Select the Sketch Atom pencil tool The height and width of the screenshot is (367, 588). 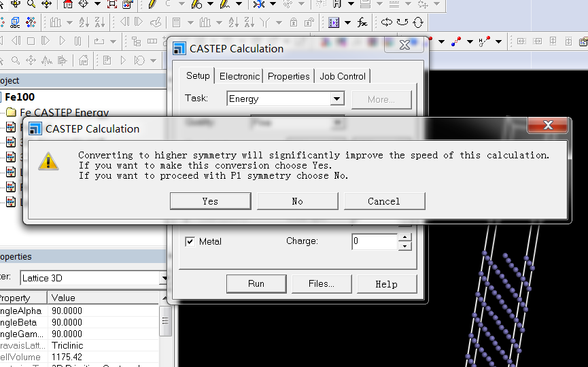(152, 4)
